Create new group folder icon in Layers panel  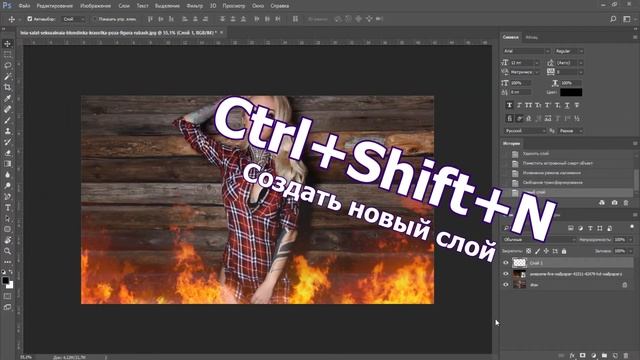604,356
